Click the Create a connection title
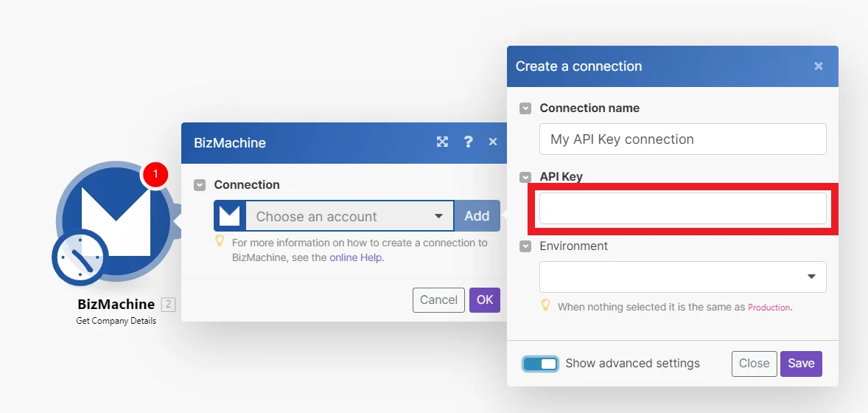Screen dimensions: 868x413 click(x=579, y=66)
